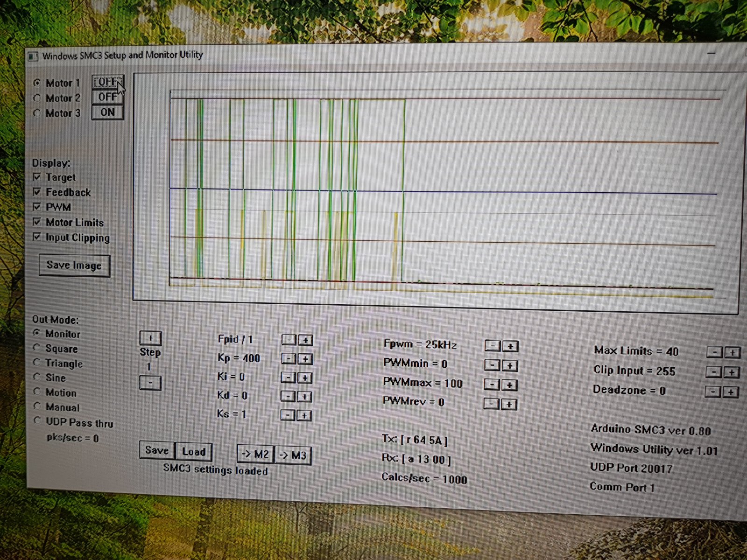Screen dimensions: 747x560
Task: Increase the Step value with plus
Action: coord(150,338)
